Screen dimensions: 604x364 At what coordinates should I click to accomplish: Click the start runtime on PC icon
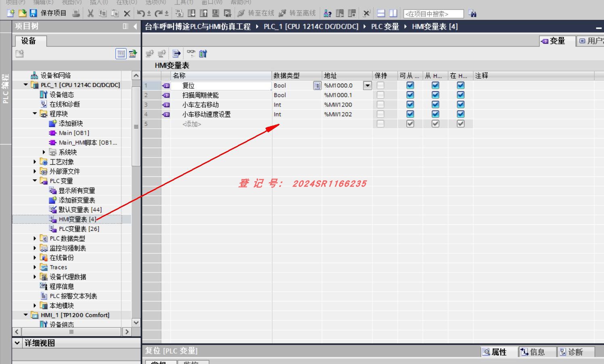click(228, 13)
